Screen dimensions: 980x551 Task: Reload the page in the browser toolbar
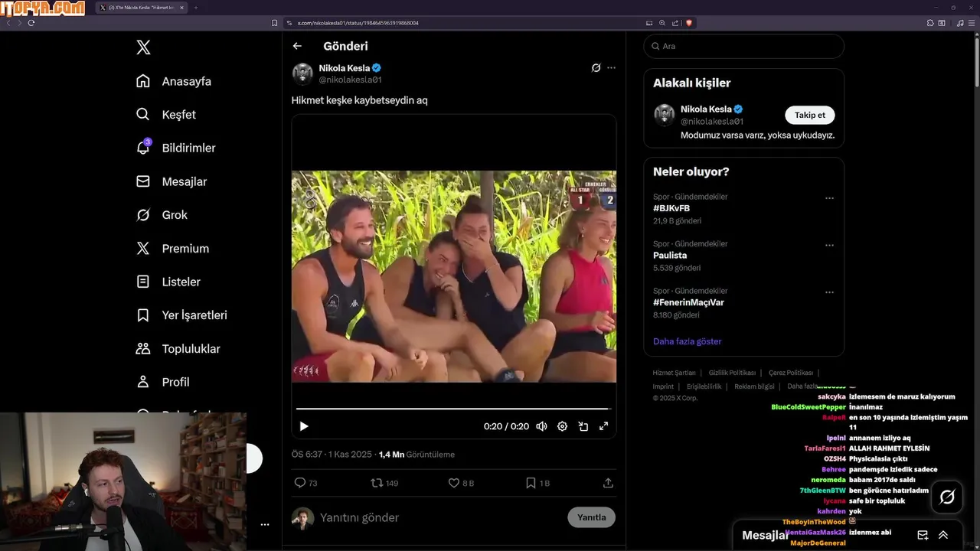coord(31,23)
